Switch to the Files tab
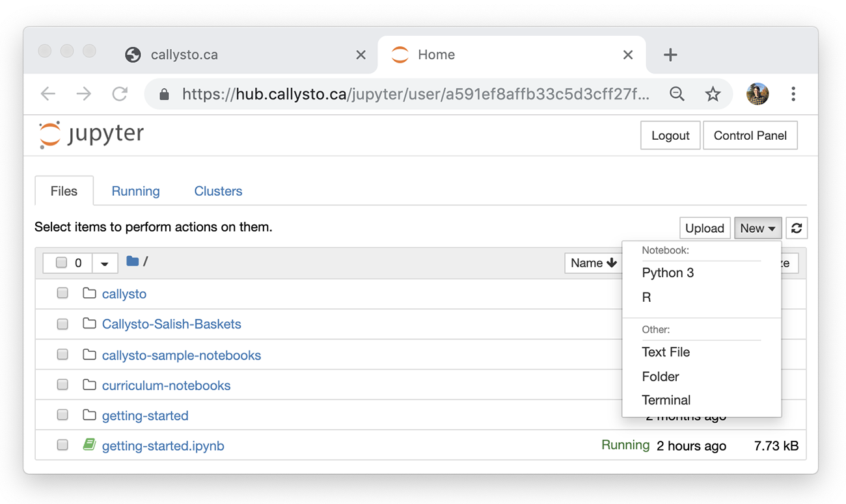This screenshot has width=846, height=504. [x=64, y=191]
